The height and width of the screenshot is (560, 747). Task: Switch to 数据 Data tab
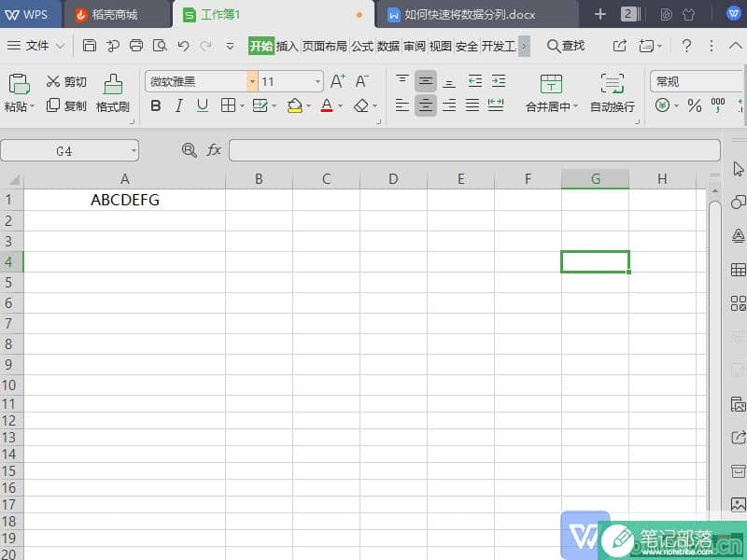click(x=388, y=46)
